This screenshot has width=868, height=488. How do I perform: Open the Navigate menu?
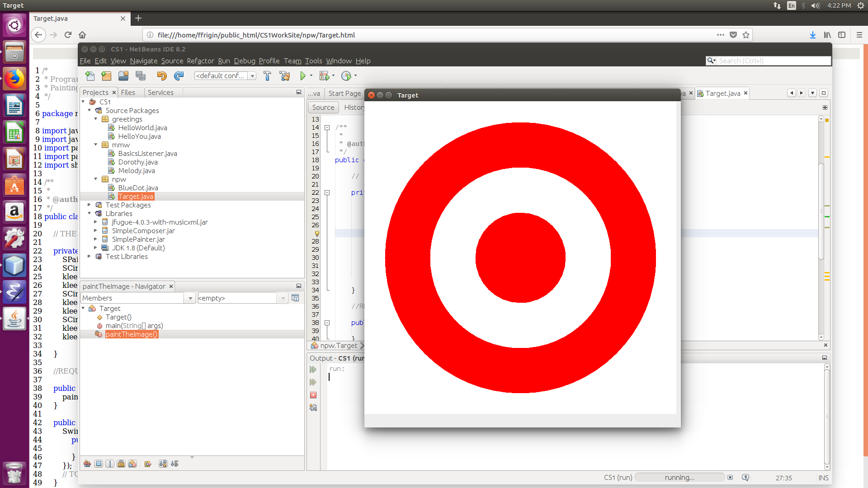tap(144, 61)
